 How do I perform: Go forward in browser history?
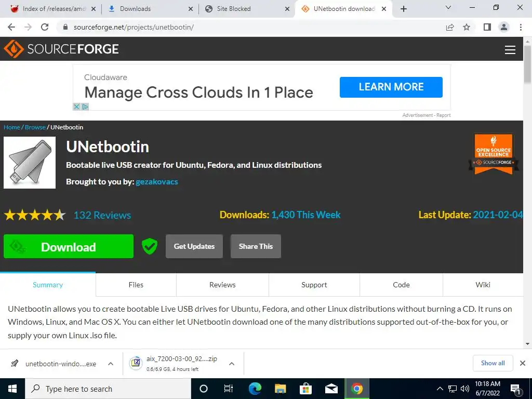28,27
